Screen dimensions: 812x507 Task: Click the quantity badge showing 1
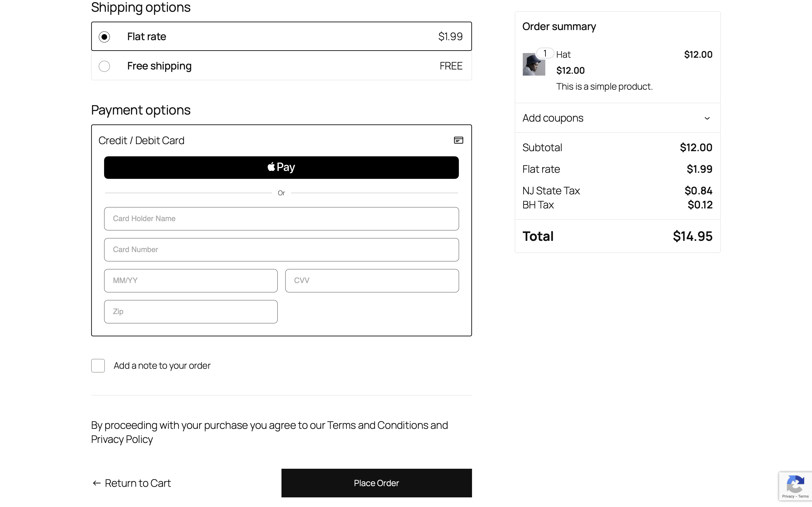(545, 53)
